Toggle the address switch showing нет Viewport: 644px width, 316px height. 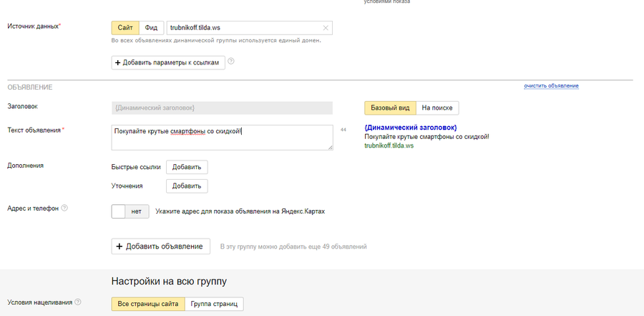coord(130,211)
